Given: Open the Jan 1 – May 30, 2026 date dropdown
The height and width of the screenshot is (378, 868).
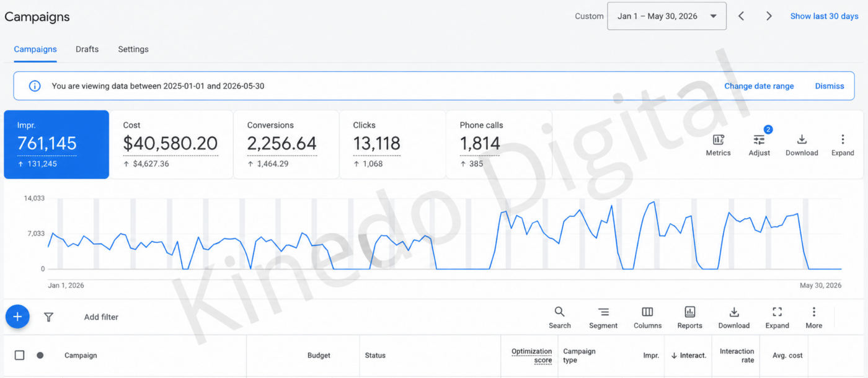Looking at the screenshot, I should [x=666, y=16].
